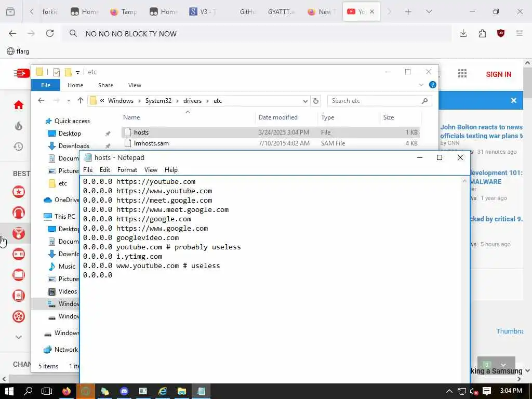Open the browser hamburger menu
Image resolution: width=532 pixels, height=399 pixels.
coord(520,33)
